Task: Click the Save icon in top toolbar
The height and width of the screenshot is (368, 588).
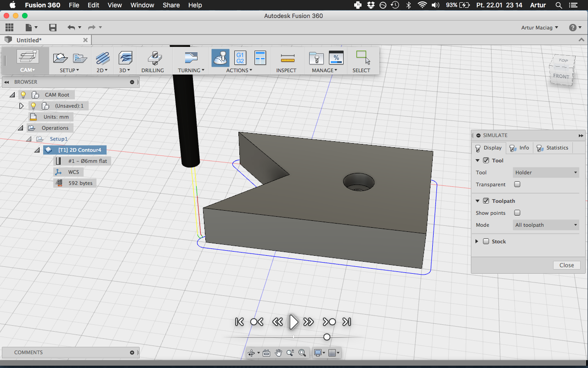Action: [53, 28]
